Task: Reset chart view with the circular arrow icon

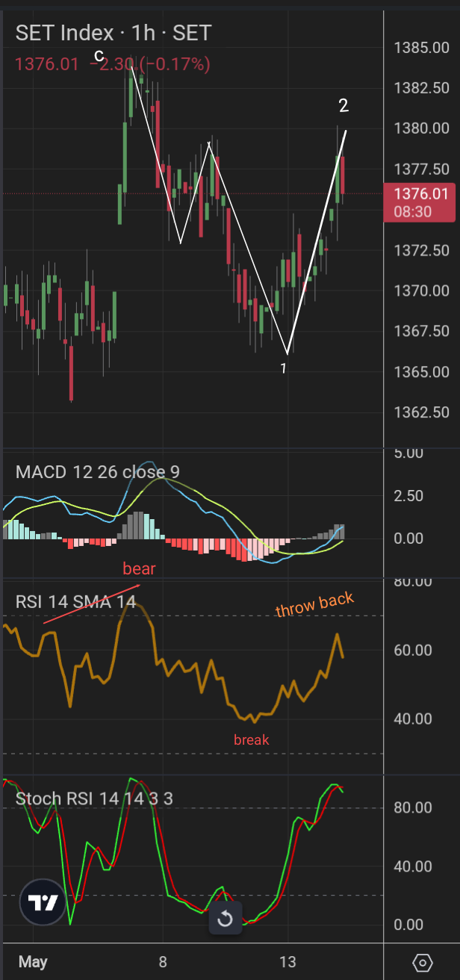Action: coord(225,919)
